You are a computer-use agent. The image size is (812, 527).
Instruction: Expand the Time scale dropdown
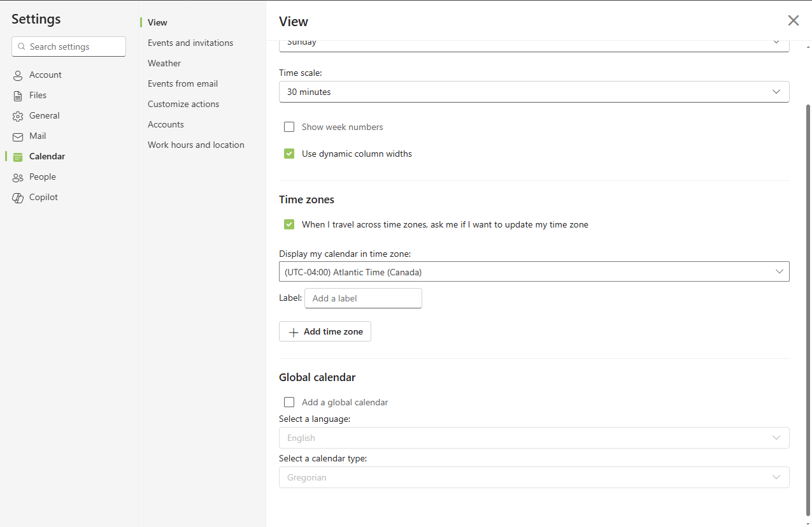pos(534,92)
